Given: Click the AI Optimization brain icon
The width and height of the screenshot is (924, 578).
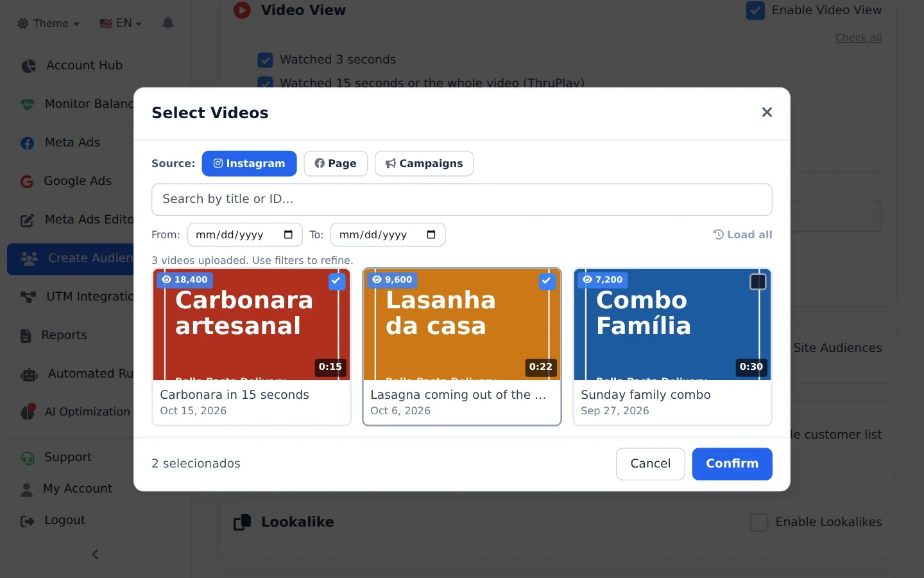Looking at the screenshot, I should click(28, 412).
